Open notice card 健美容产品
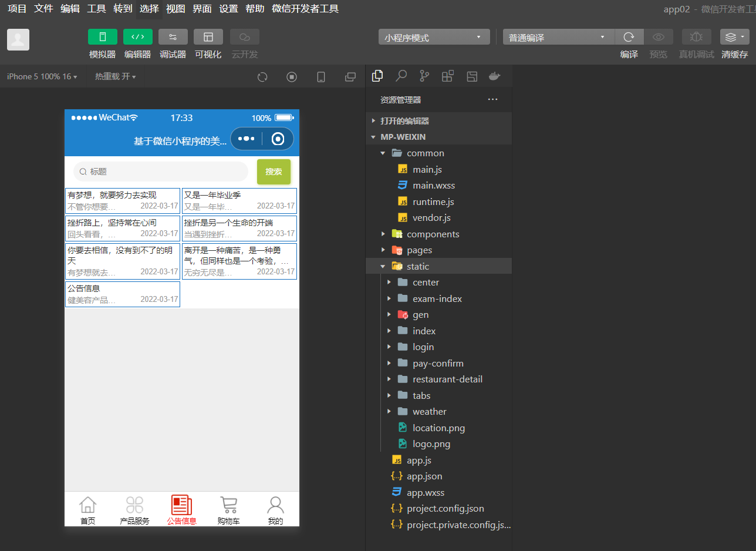The height and width of the screenshot is (551, 756). point(123,294)
